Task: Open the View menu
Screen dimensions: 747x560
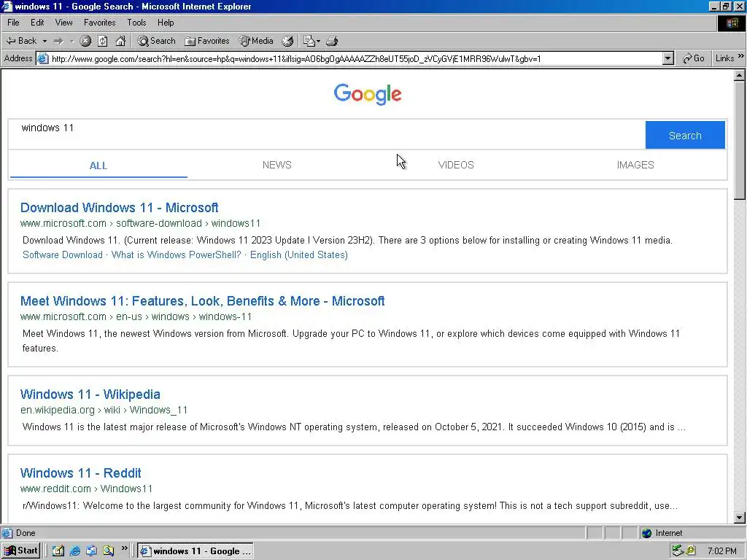Action: pyautogui.click(x=64, y=23)
